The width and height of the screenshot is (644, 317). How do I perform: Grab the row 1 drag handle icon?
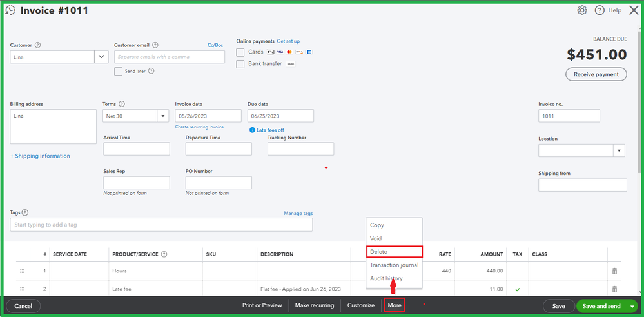(22, 271)
